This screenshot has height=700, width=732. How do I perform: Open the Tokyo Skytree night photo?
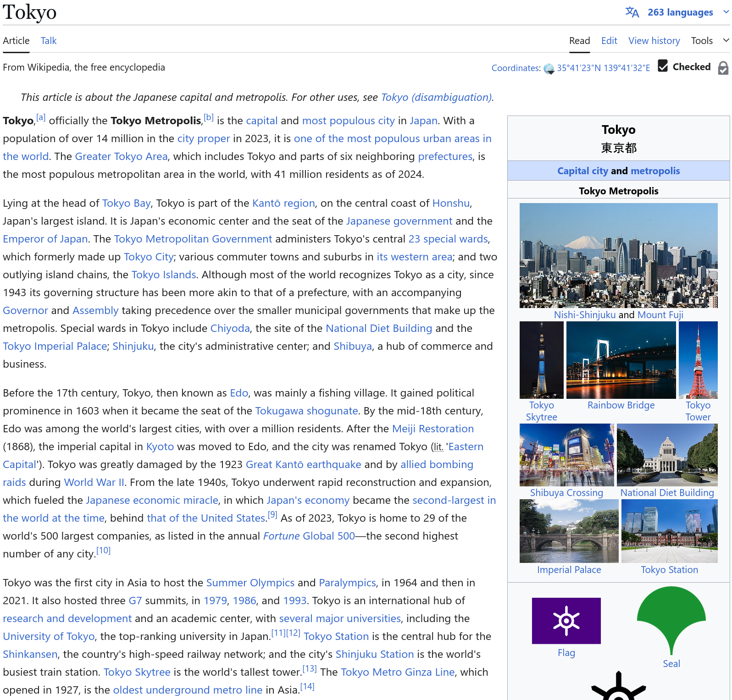pos(542,360)
